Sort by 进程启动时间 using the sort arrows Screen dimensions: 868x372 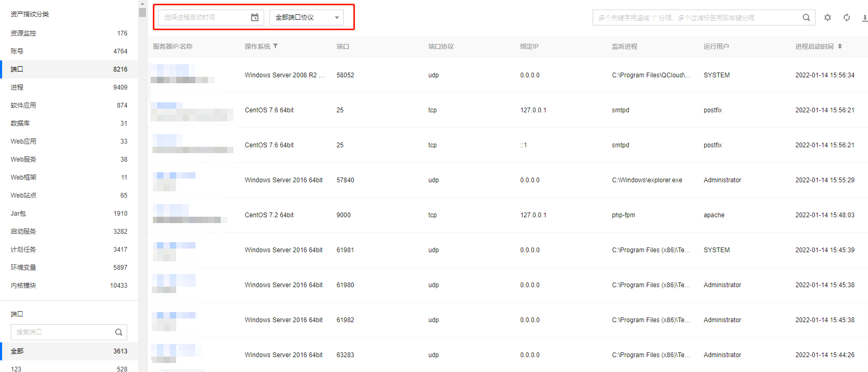pos(840,46)
